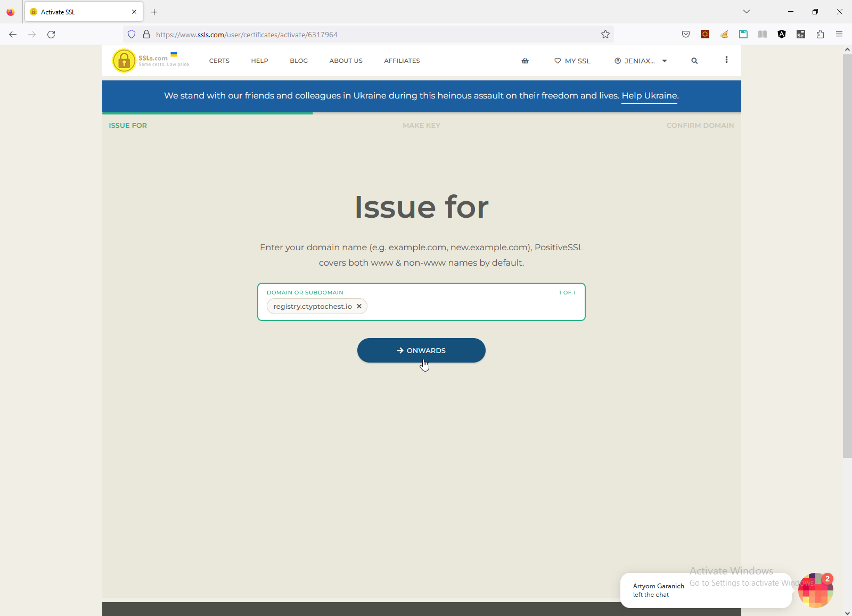Go back using browser back arrow
852x616 pixels.
pyautogui.click(x=13, y=35)
